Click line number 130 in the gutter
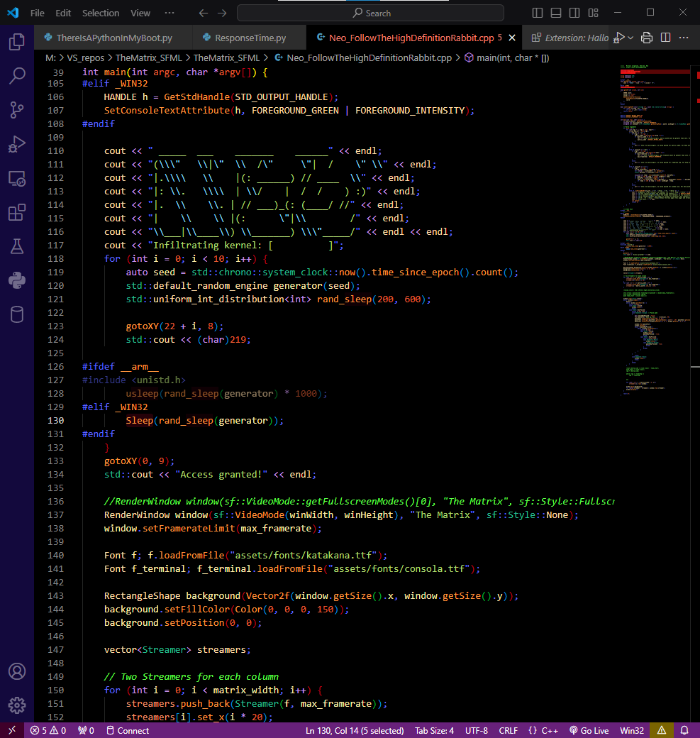Screen dimensions: 700x738 (x=55, y=421)
